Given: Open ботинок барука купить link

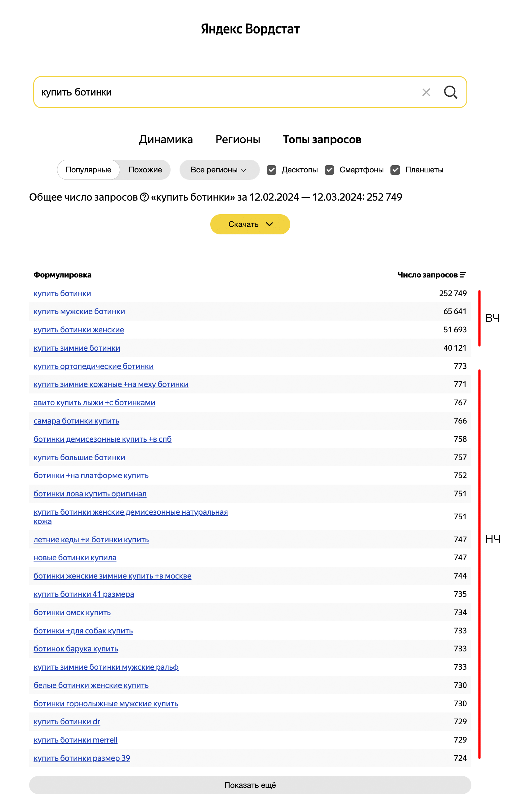Looking at the screenshot, I should tap(76, 649).
